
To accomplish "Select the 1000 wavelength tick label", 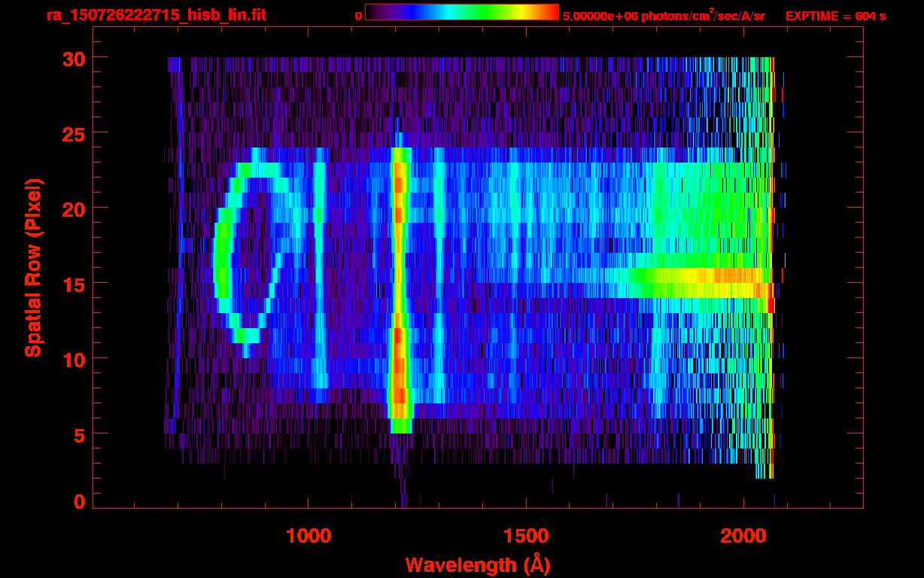I will pos(309,536).
